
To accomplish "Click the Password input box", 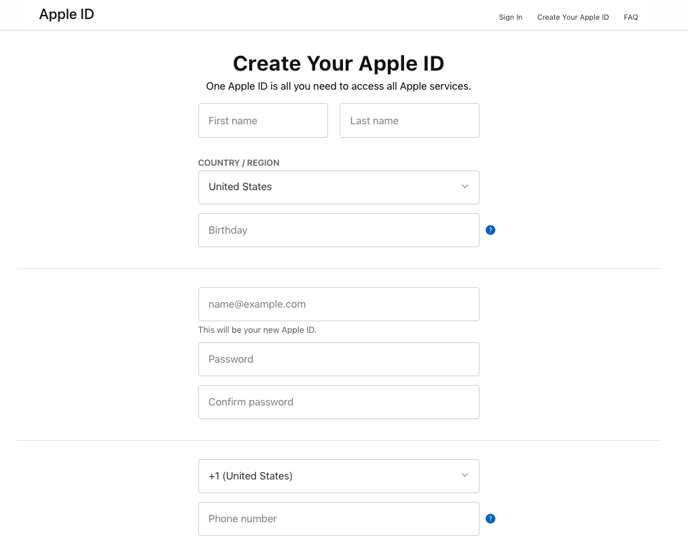I will click(x=338, y=359).
